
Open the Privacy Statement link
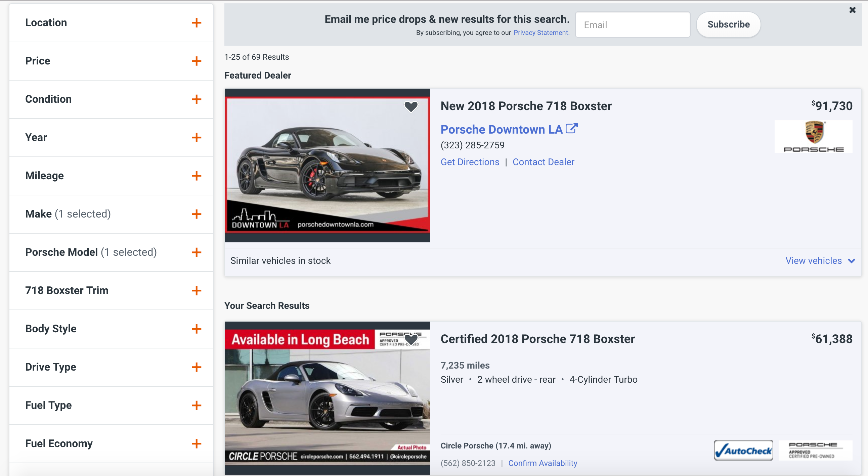pyautogui.click(x=541, y=33)
